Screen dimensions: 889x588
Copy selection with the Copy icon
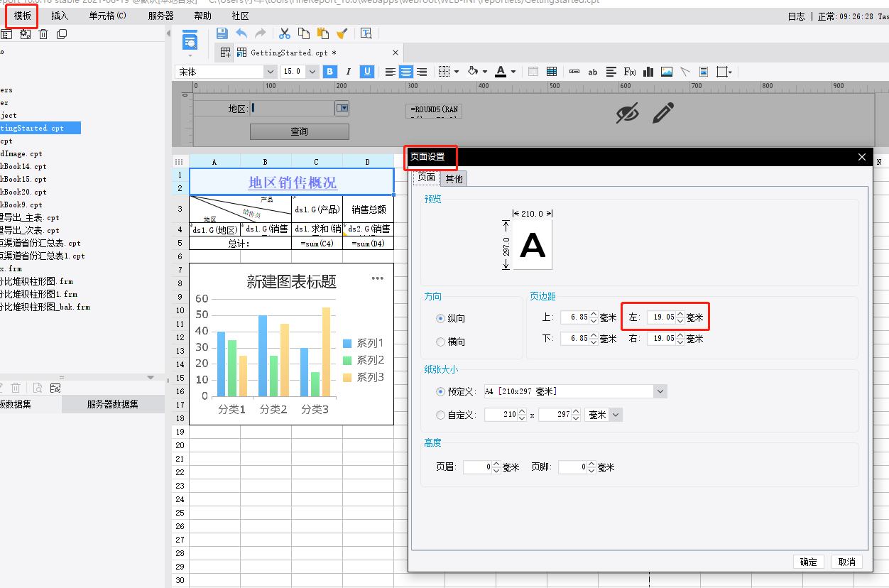tap(304, 33)
